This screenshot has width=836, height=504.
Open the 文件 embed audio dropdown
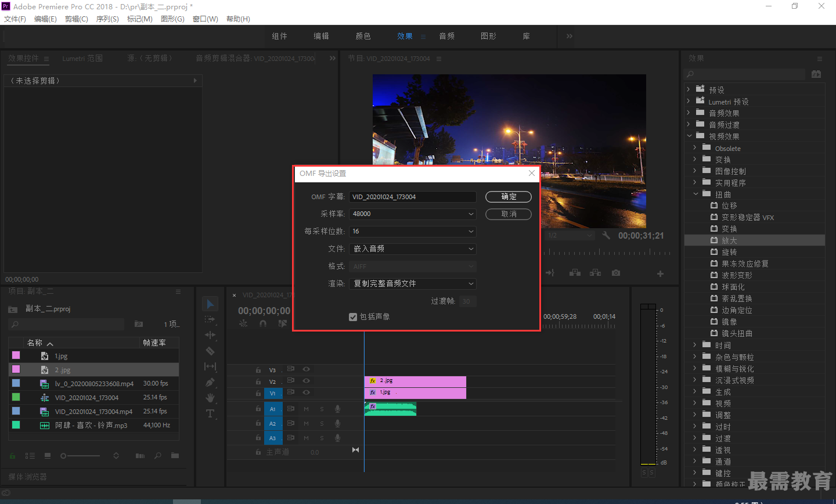(x=413, y=249)
